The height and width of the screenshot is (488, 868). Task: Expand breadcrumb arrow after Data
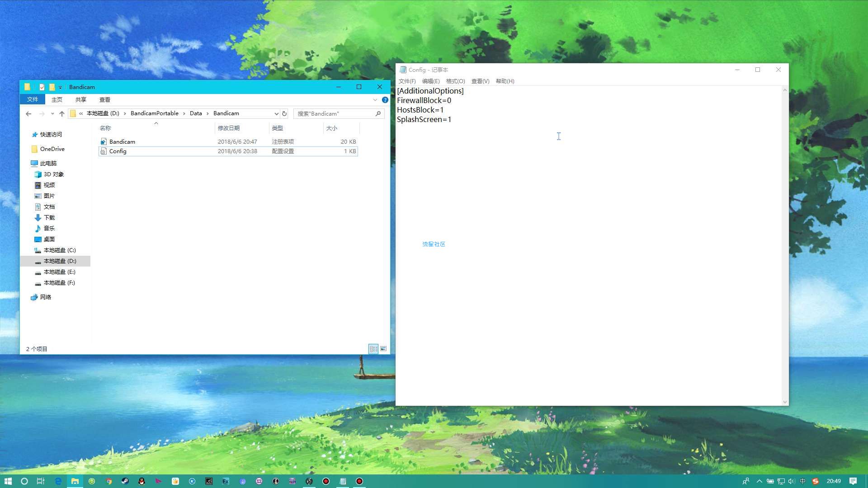click(x=208, y=113)
